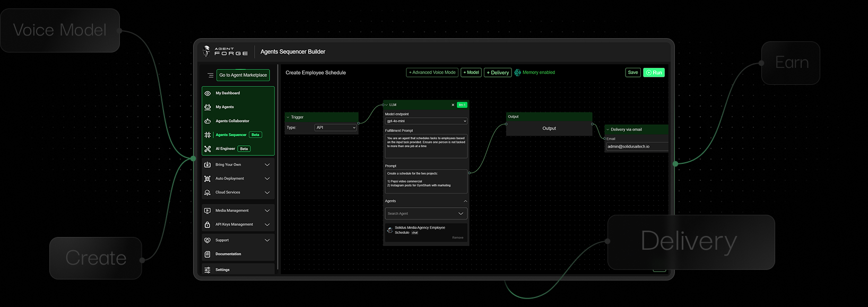Click the Agent Forge logo
868x307 pixels.
click(x=226, y=51)
